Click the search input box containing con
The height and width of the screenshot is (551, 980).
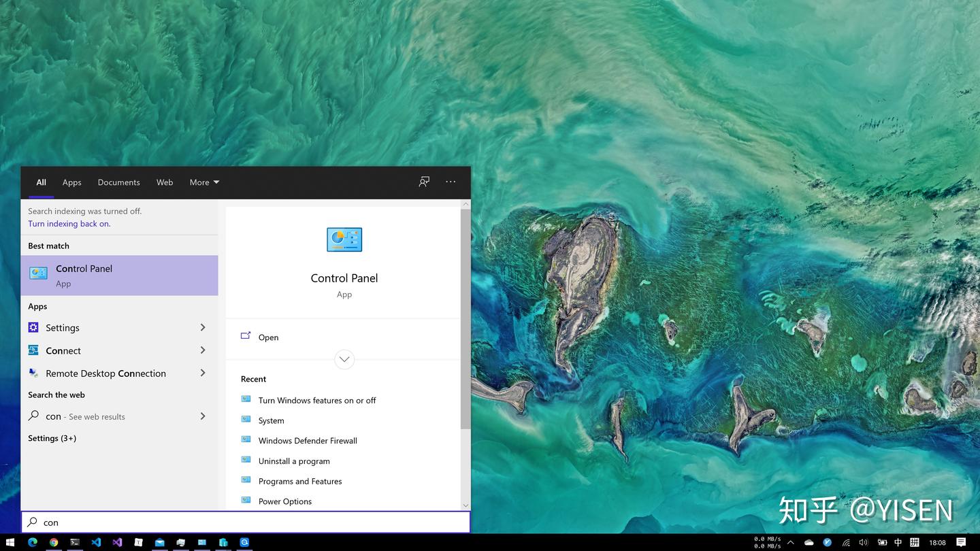(x=246, y=522)
